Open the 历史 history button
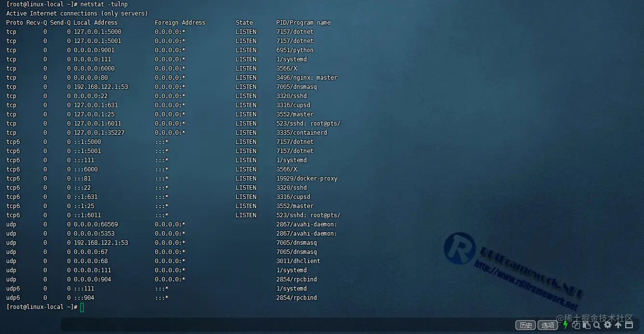 (x=525, y=325)
